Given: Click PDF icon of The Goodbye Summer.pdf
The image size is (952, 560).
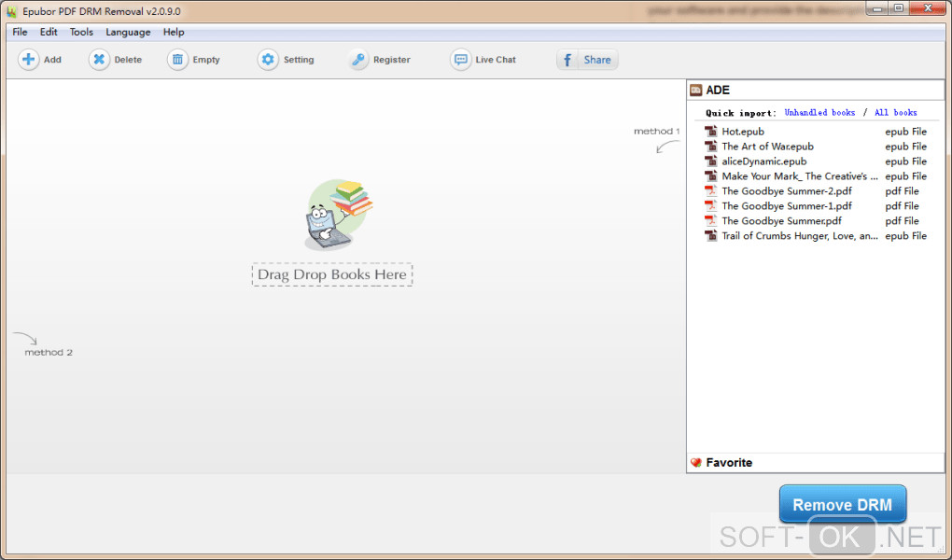Looking at the screenshot, I should [x=710, y=220].
